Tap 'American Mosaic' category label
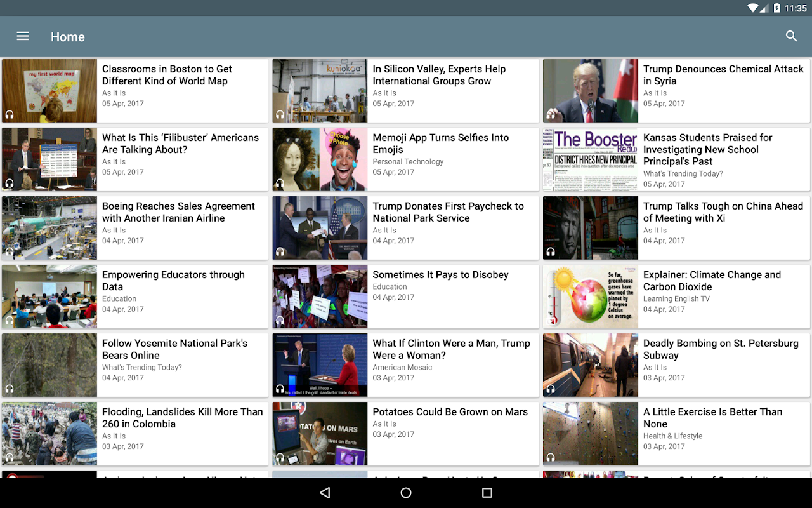Image resolution: width=812 pixels, height=508 pixels. tap(402, 368)
